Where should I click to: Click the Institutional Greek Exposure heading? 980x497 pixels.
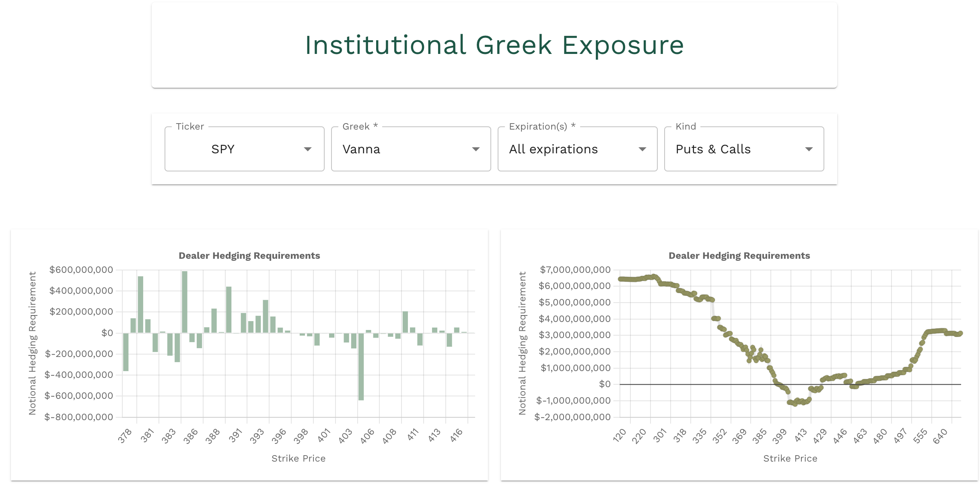(494, 45)
